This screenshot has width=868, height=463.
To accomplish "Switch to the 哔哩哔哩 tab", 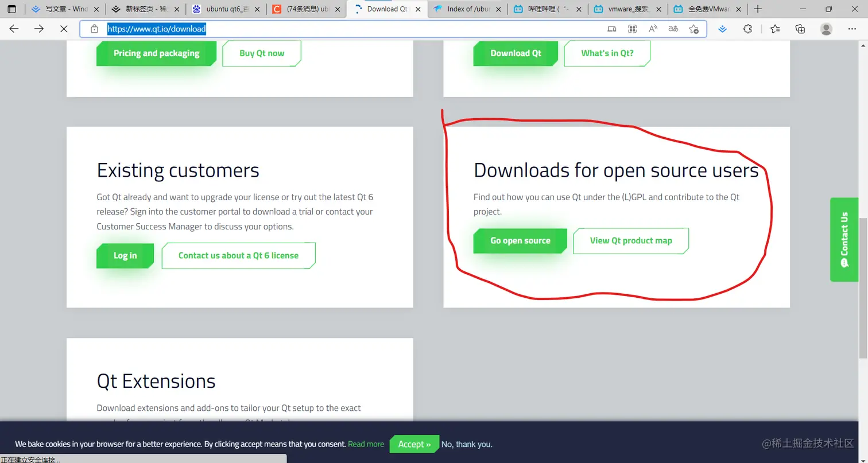I will click(x=547, y=9).
